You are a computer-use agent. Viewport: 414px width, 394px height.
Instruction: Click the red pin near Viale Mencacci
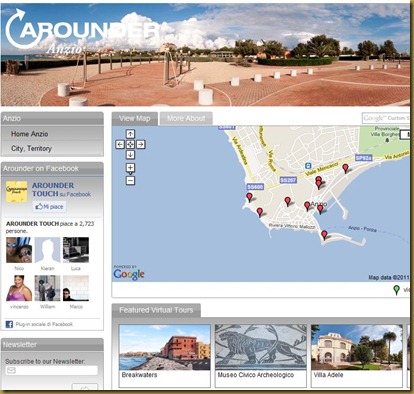coord(346,168)
